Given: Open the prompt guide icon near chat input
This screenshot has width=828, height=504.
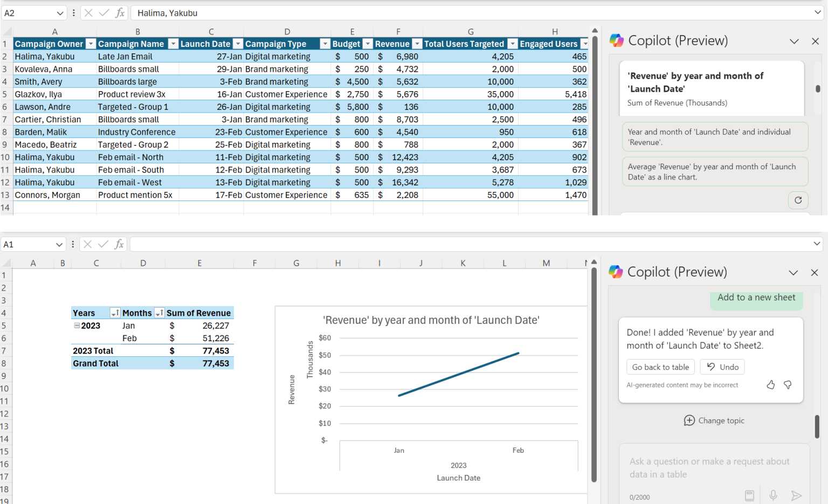Looking at the screenshot, I should (x=749, y=495).
